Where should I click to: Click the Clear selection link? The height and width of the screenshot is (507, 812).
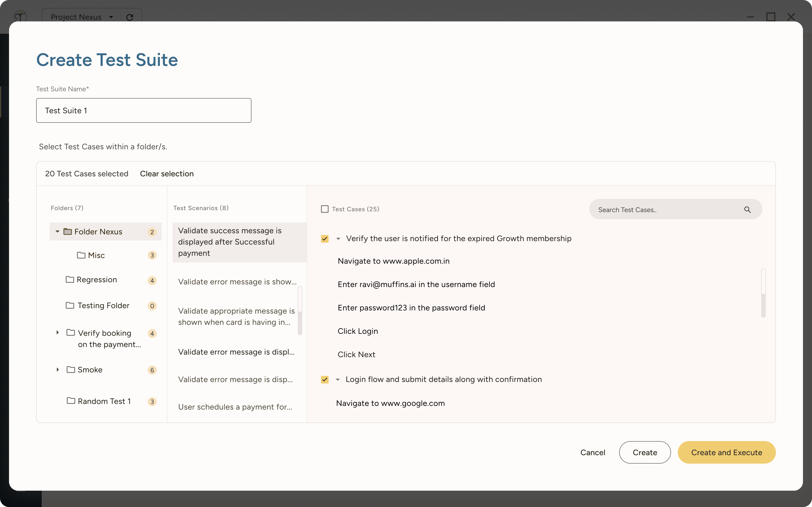[167, 173]
